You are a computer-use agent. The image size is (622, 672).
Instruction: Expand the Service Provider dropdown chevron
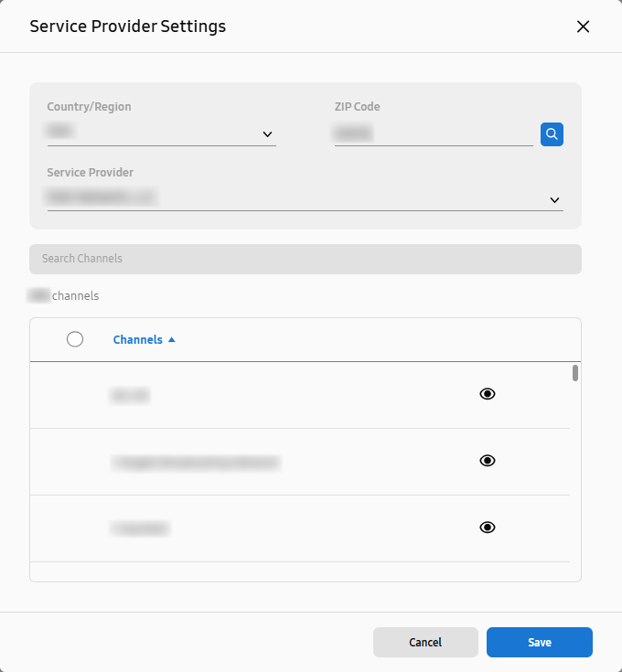point(554,200)
